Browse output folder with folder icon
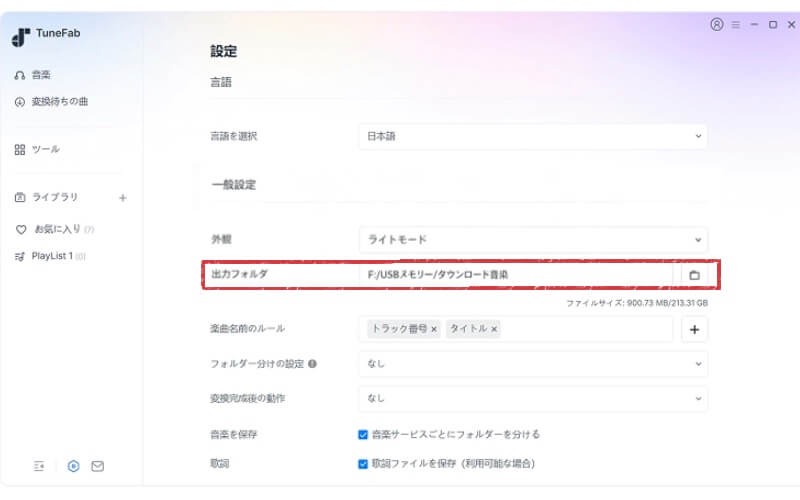Viewport: 800px width, 500px height. point(694,275)
